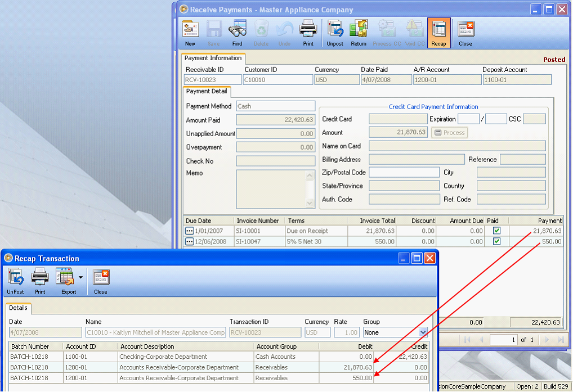This screenshot has height=392, width=573.
Task: Toggle the Recap toolbar button
Action: [438, 33]
